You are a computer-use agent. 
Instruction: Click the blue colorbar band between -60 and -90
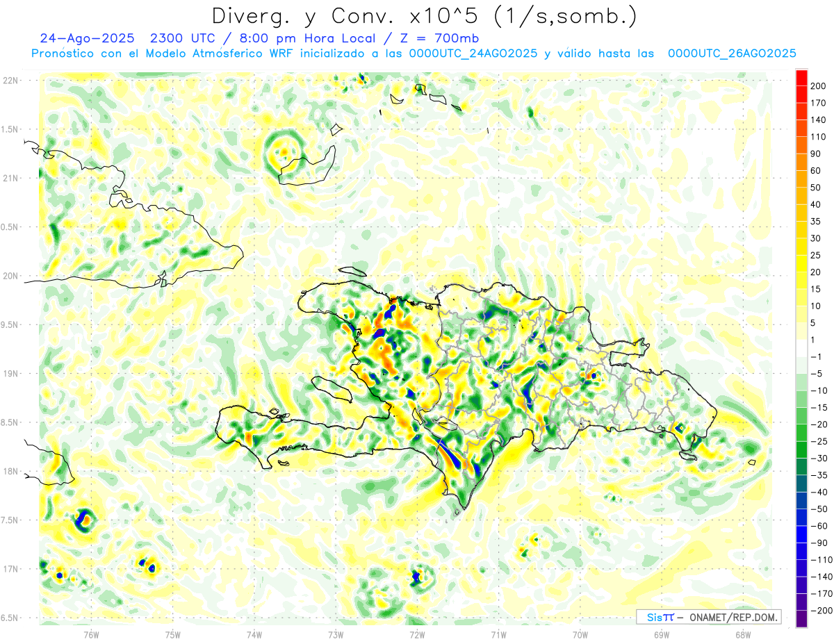click(x=801, y=535)
